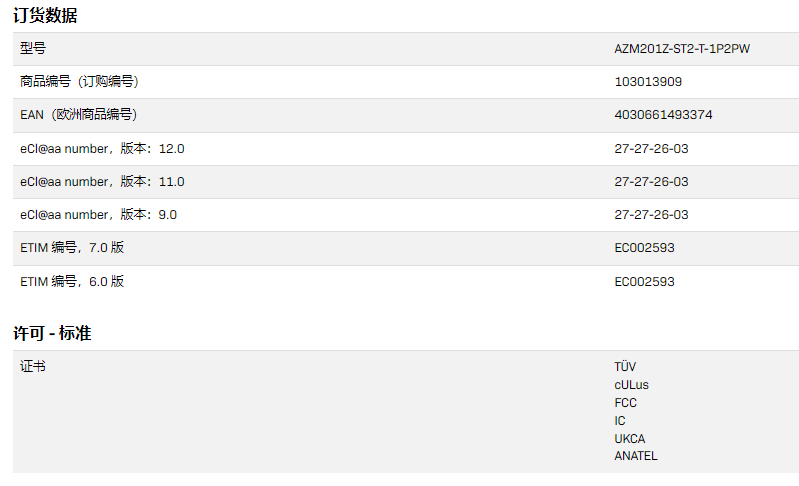Click eCl@ss number 版本 9.0 label
The height and width of the screenshot is (486, 799).
[98, 215]
